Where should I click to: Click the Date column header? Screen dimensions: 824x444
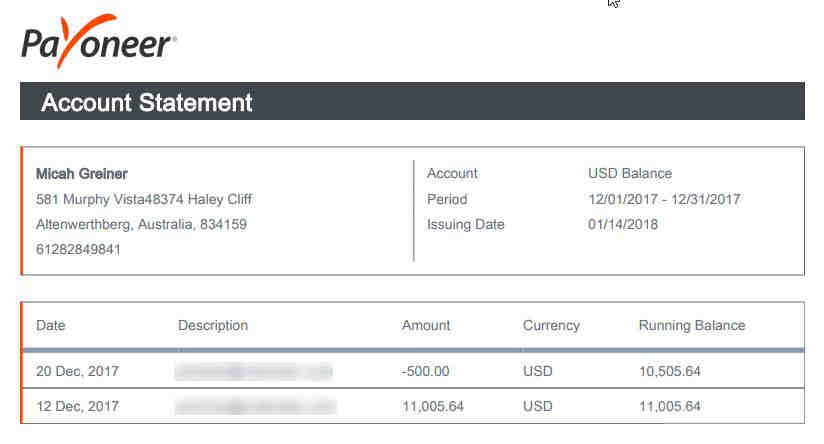pos(50,325)
